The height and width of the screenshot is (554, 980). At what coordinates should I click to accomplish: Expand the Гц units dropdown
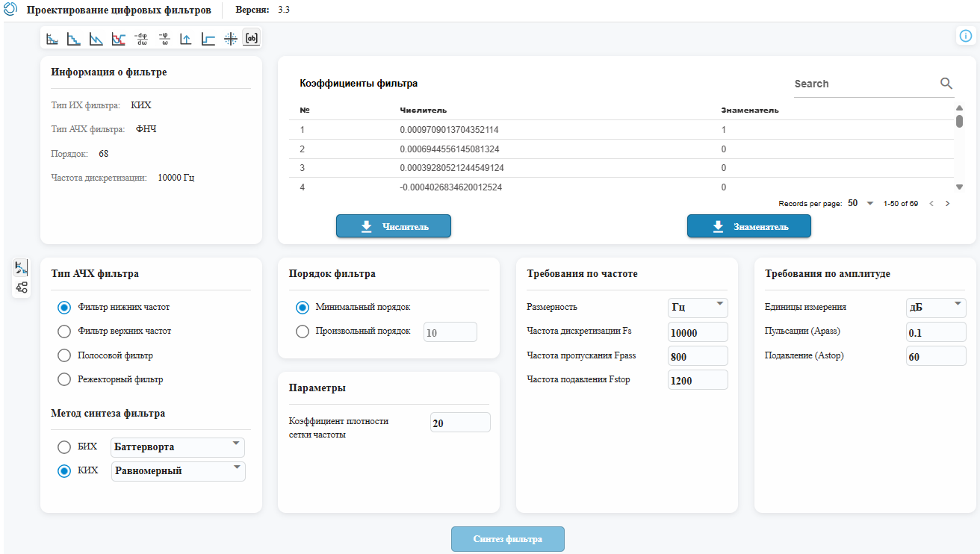pyautogui.click(x=698, y=307)
